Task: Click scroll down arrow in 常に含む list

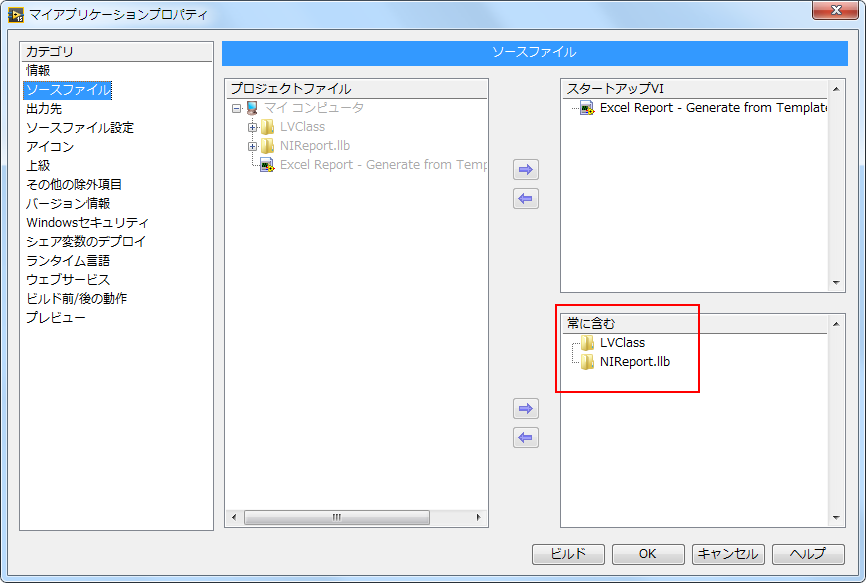Action: point(838,518)
